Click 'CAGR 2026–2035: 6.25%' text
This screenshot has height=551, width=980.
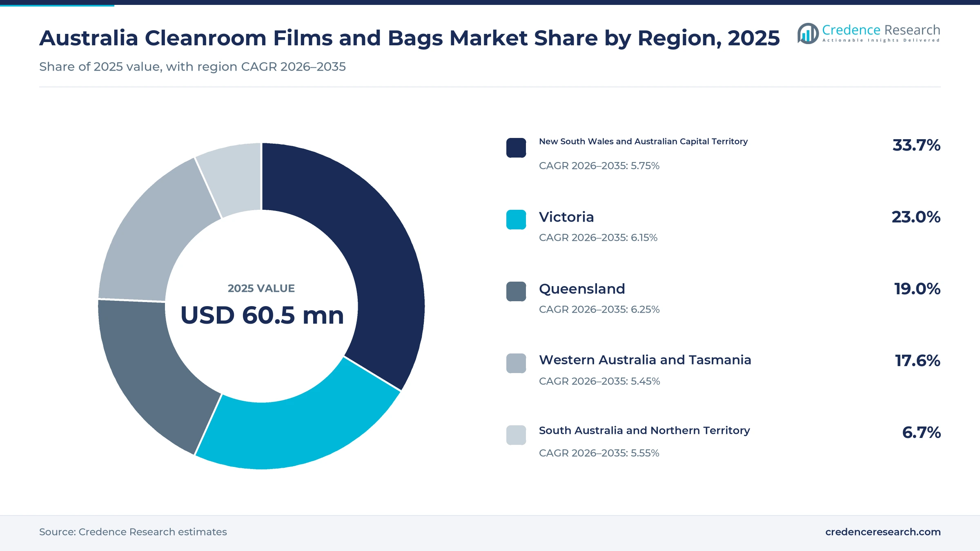point(599,309)
